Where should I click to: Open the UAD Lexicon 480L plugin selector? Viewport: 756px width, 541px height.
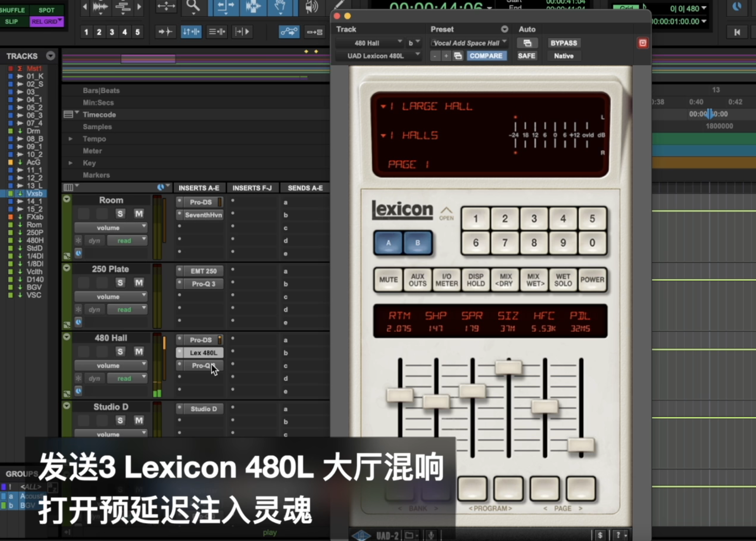point(378,56)
